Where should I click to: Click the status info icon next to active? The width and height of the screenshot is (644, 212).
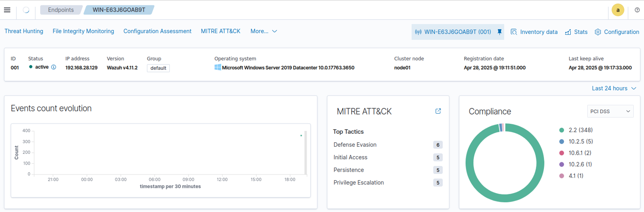(54, 67)
